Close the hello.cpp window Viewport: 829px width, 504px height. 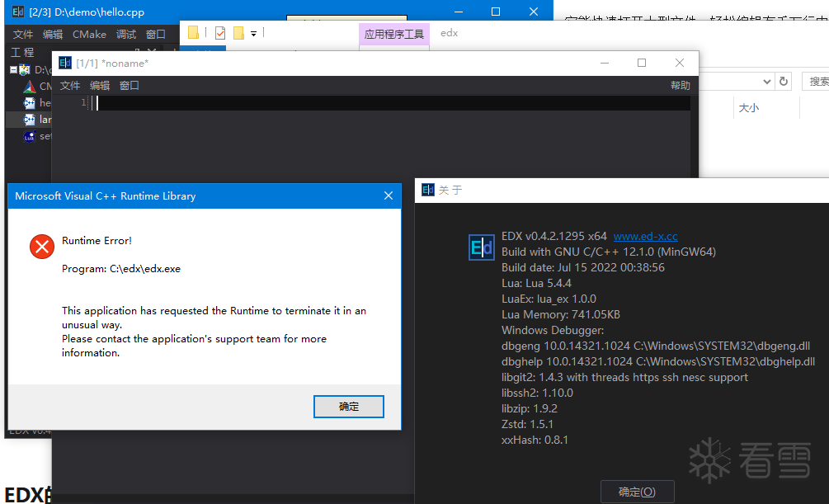(x=534, y=12)
